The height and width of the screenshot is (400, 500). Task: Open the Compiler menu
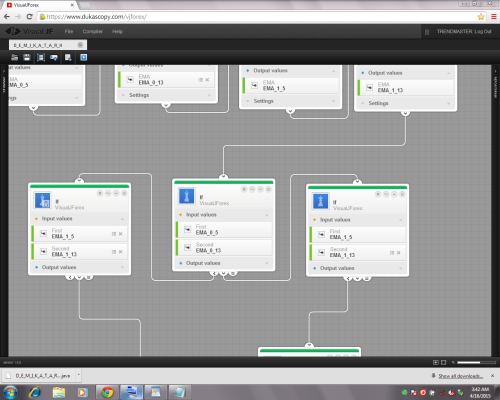tap(92, 31)
